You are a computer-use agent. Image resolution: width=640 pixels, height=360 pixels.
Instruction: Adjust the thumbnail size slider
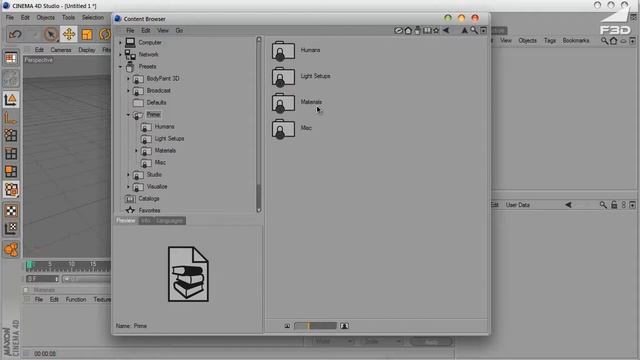coord(316,326)
